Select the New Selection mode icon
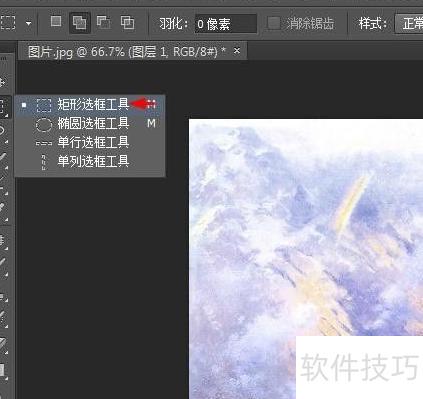Image resolution: width=423 pixels, height=399 pixels. point(56,22)
